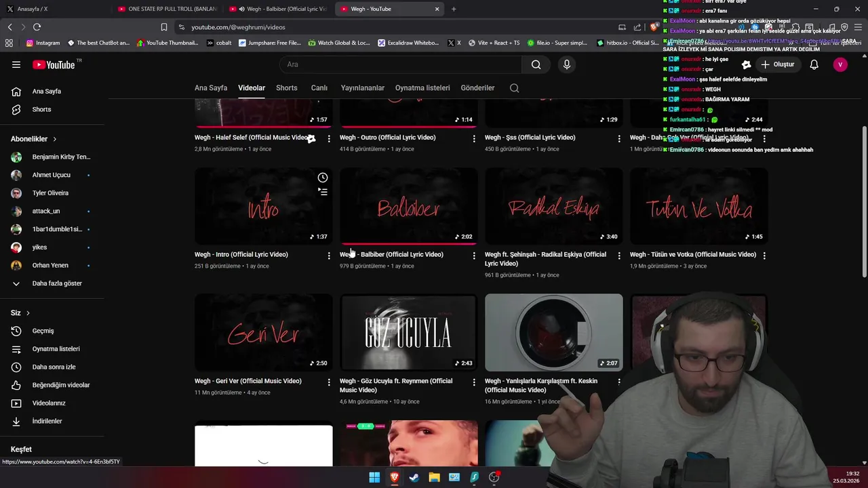Screen dimensions: 868x488
Task: Type in the Ara search field
Action: [x=400, y=64]
